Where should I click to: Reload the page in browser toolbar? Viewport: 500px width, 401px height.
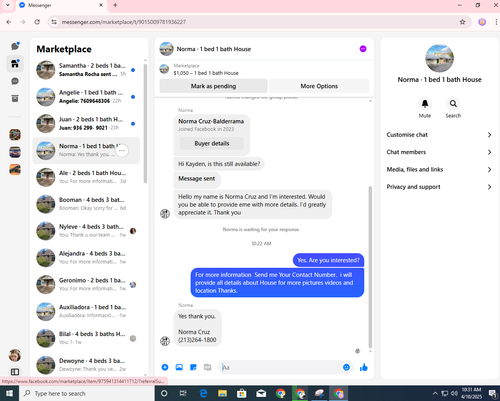[x=37, y=22]
